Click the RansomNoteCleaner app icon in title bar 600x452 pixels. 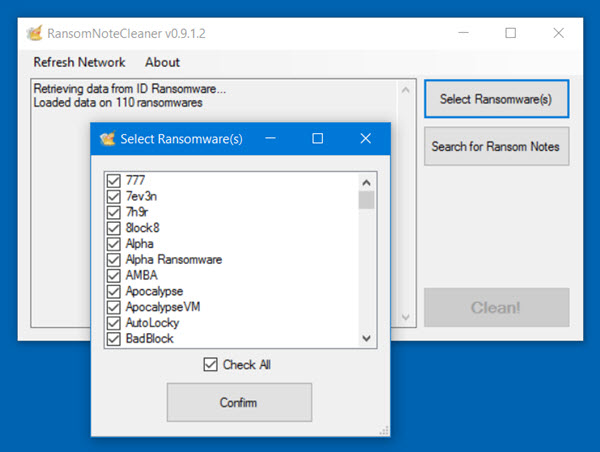(x=34, y=33)
